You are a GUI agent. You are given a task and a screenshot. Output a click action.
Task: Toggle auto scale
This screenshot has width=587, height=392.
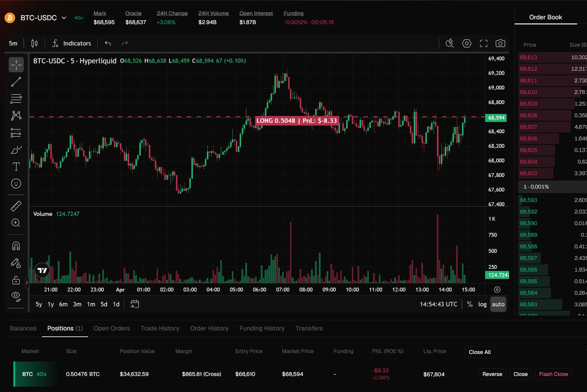pos(498,304)
